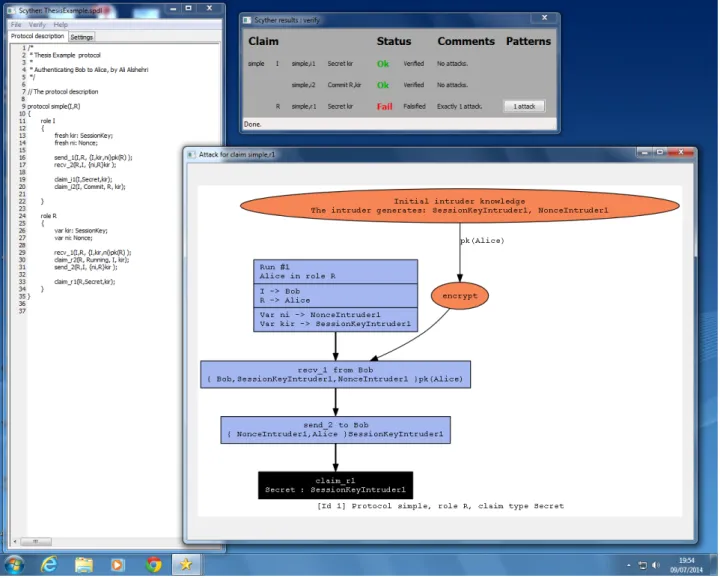720x578 pixels.
Task: Click the 'Comments' column header
Action: [467, 41]
